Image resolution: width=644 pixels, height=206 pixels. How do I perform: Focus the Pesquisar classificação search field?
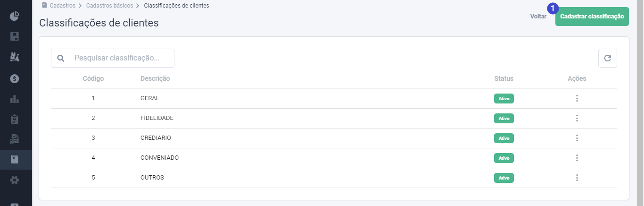(113, 58)
